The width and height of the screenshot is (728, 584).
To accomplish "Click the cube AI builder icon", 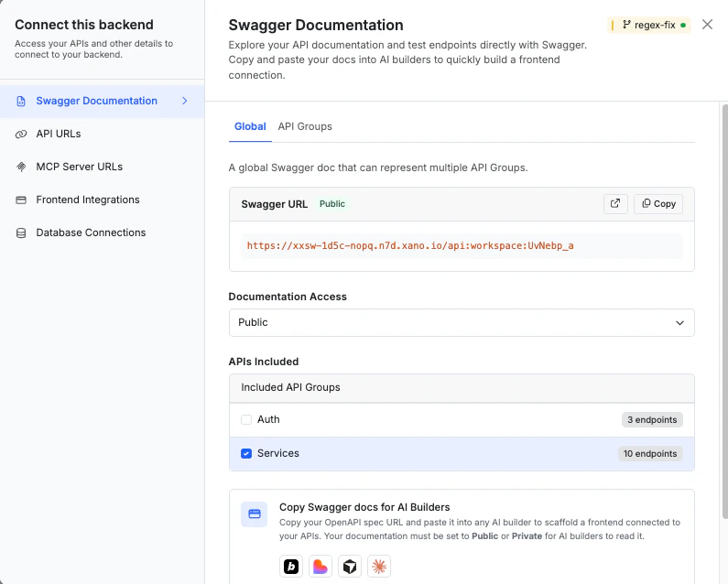I will [350, 567].
